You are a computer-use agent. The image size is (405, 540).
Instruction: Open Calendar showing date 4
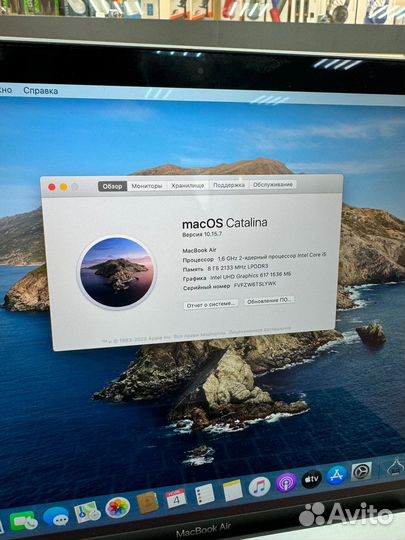tap(176, 498)
